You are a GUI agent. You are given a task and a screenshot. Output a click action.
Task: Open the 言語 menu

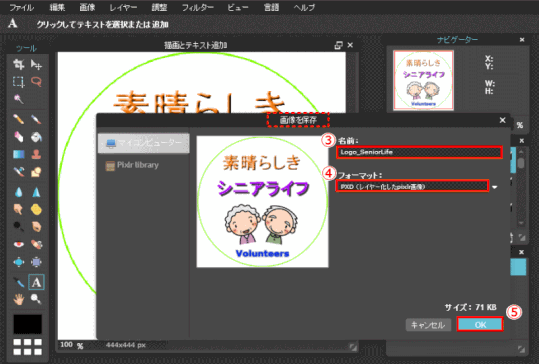coord(271,7)
